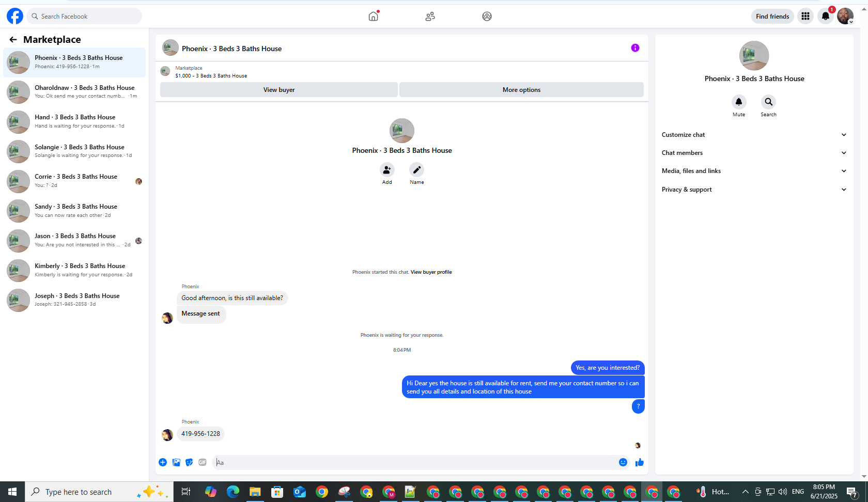Screen dimensions: 868x502
Task: Open the Sandy conversation
Action: point(74,211)
